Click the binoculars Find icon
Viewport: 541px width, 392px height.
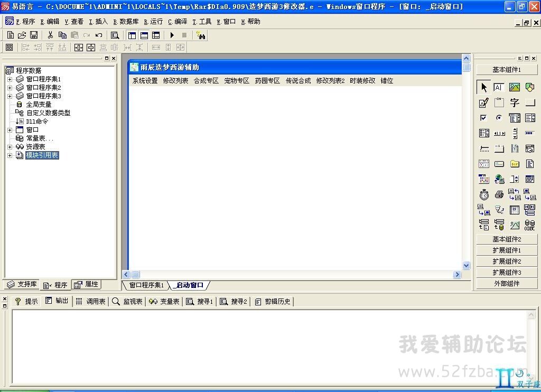201,35
